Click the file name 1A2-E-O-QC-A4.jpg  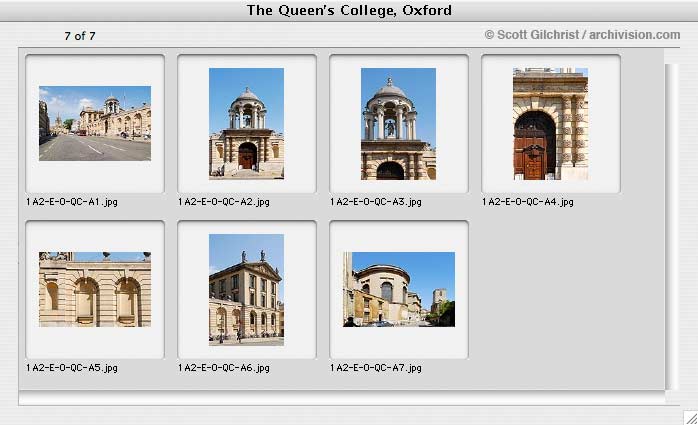pyautogui.click(x=528, y=202)
